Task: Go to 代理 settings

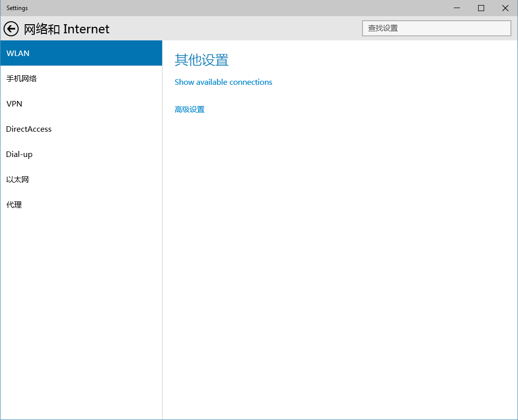Action: click(x=81, y=205)
